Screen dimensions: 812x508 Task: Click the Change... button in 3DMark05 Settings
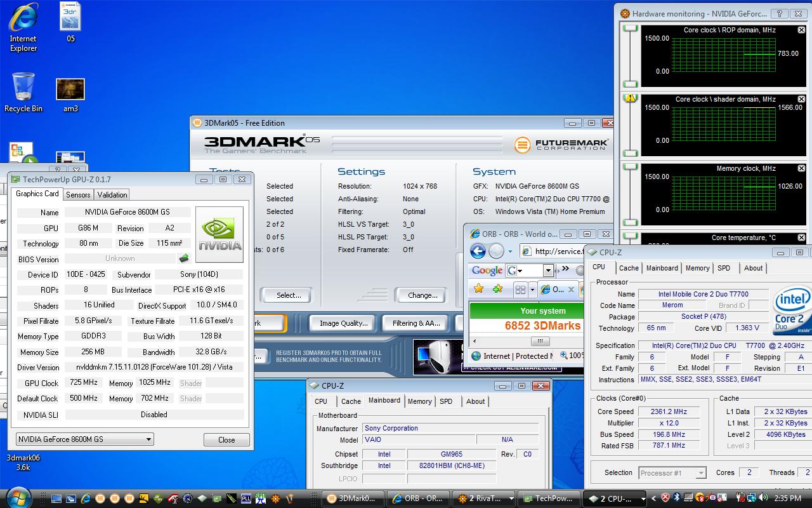pyautogui.click(x=422, y=295)
